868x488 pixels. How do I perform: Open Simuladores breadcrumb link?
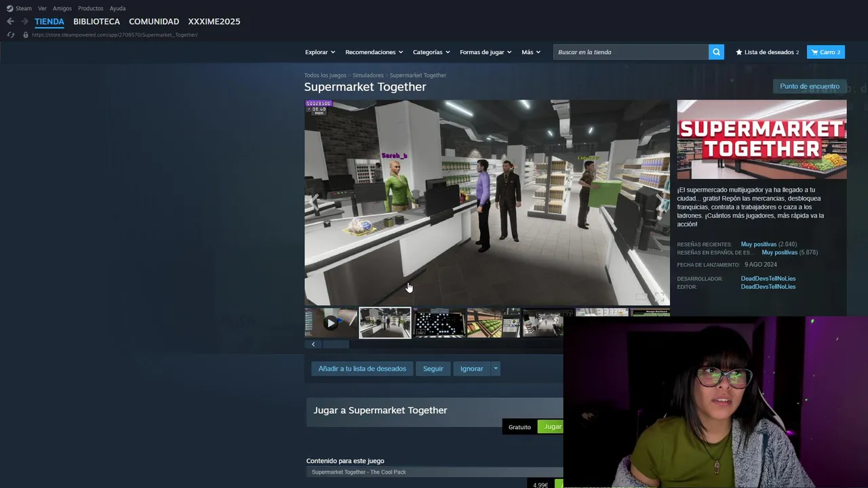[368, 75]
